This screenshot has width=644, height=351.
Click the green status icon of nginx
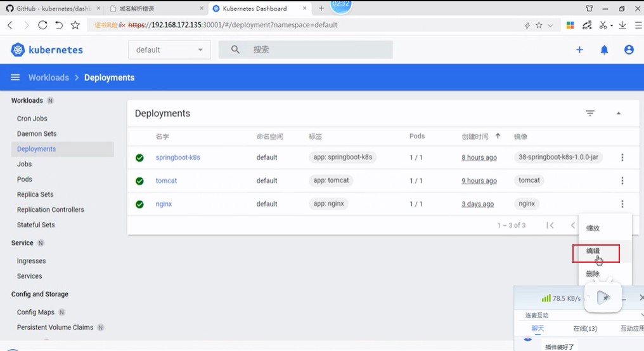(139, 204)
